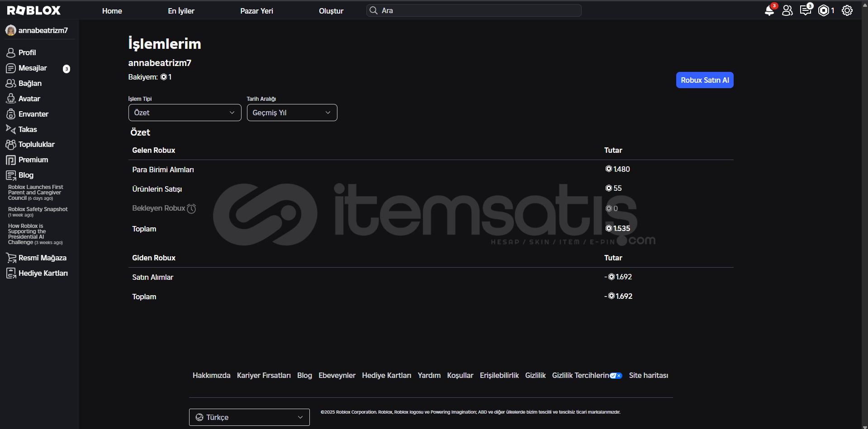The width and height of the screenshot is (868, 429).
Task: Open Envanter in the sidebar
Action: pos(33,114)
